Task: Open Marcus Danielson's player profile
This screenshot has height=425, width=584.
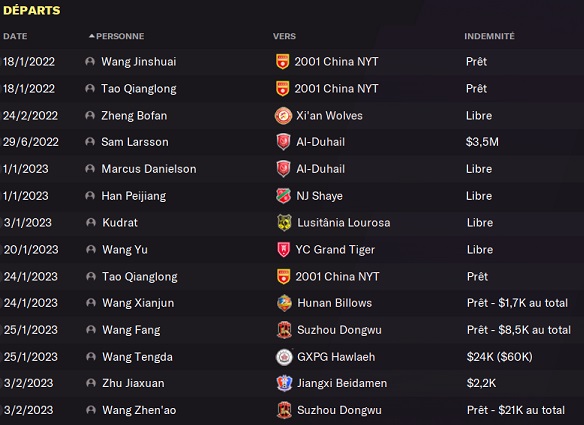Action: tap(149, 169)
